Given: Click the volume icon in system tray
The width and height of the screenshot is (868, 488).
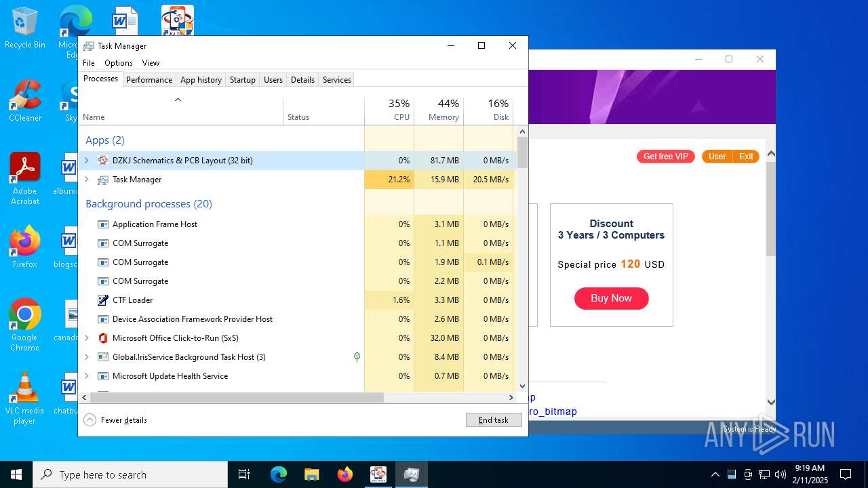Looking at the screenshot, I should (781, 474).
